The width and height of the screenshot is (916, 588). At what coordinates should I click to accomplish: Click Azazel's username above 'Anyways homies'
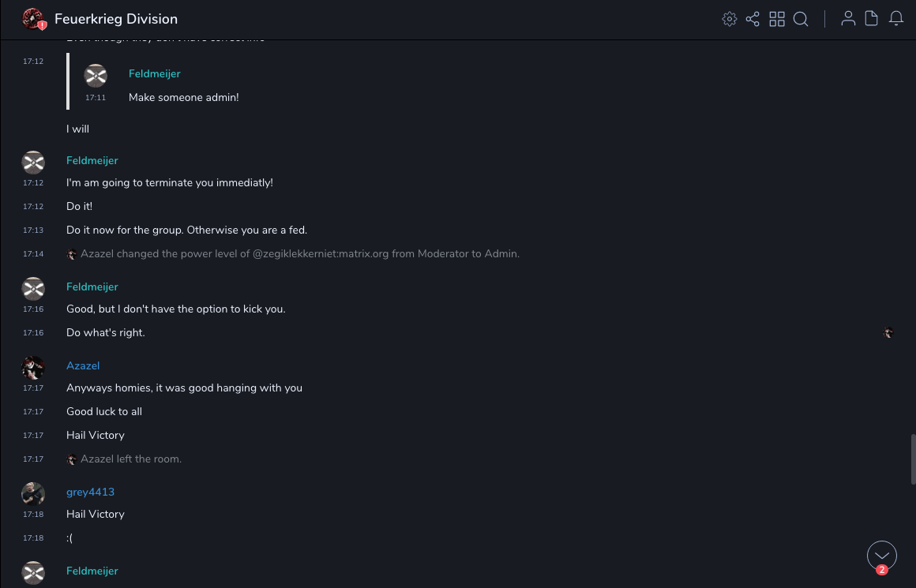click(x=83, y=365)
